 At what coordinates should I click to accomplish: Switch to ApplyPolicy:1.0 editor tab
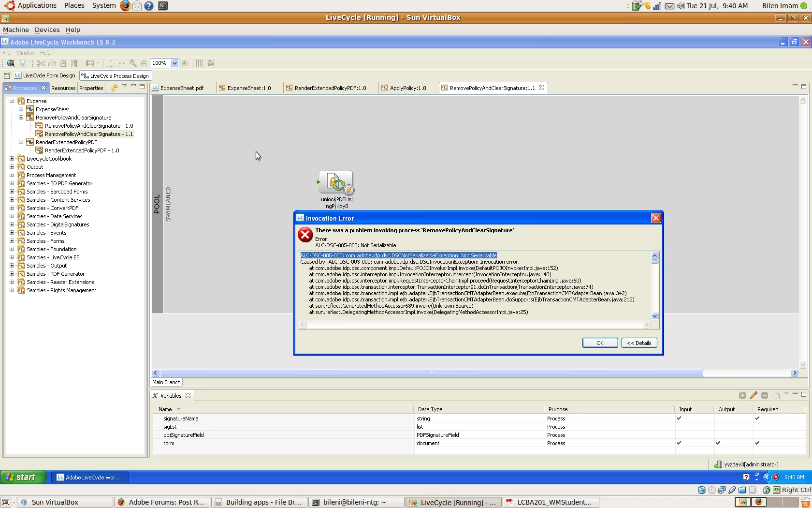(408, 88)
